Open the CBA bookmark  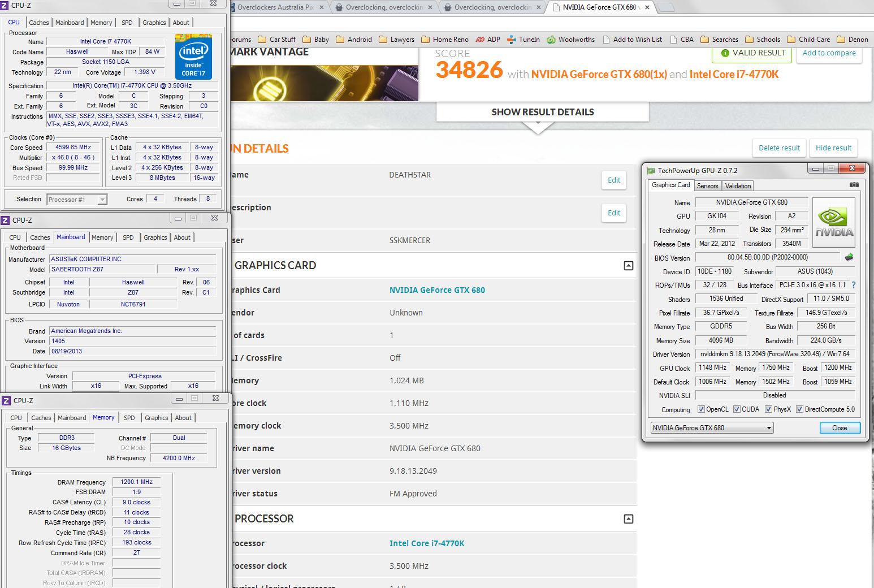tap(681, 40)
